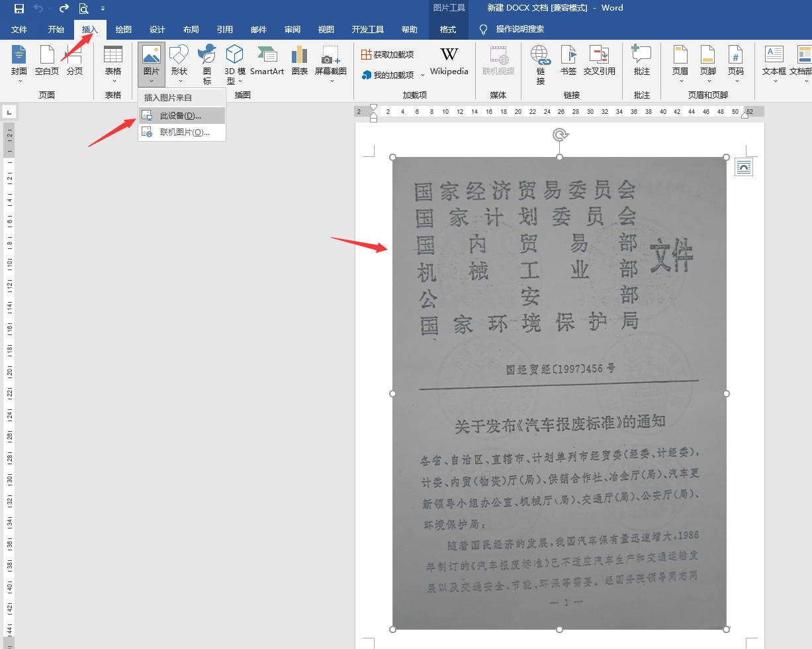Open the Layout Options button beside the picture

point(744,168)
